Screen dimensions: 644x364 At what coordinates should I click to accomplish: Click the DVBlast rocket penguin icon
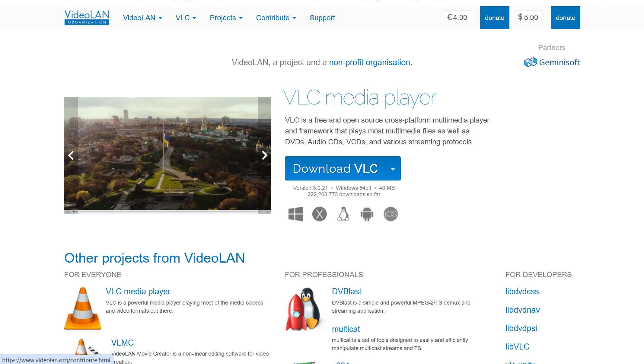[304, 309]
